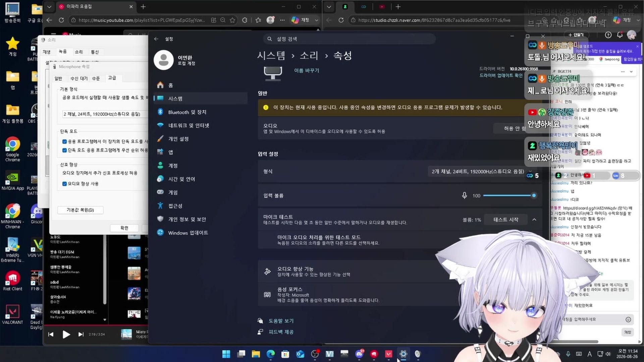Open Google Chrome desktop shortcut
Viewport: 644px width, 362px height.
tap(12, 149)
